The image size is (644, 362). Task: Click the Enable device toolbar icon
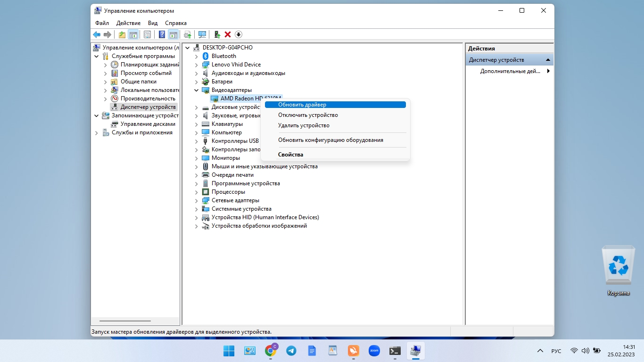click(217, 34)
